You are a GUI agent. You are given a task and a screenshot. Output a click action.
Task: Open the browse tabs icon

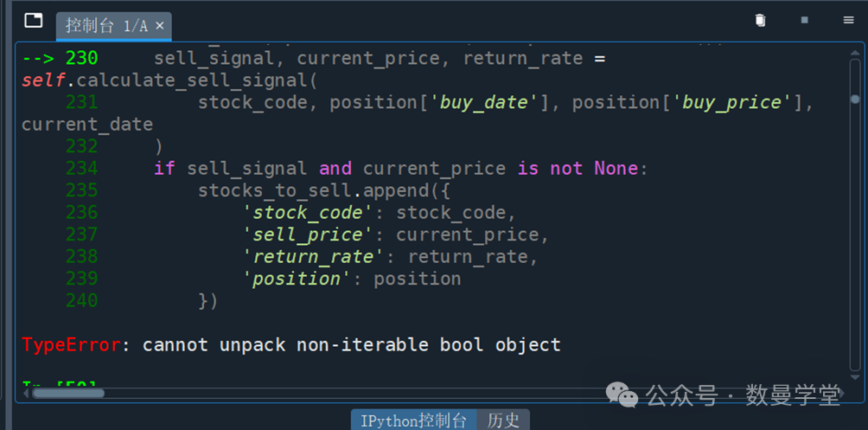click(x=34, y=21)
